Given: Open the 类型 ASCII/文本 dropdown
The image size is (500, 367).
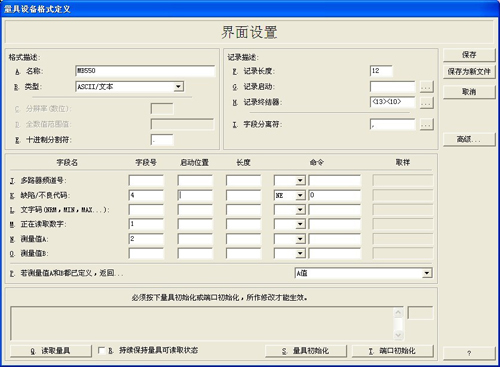Looking at the screenshot, I should pyautogui.click(x=179, y=87).
